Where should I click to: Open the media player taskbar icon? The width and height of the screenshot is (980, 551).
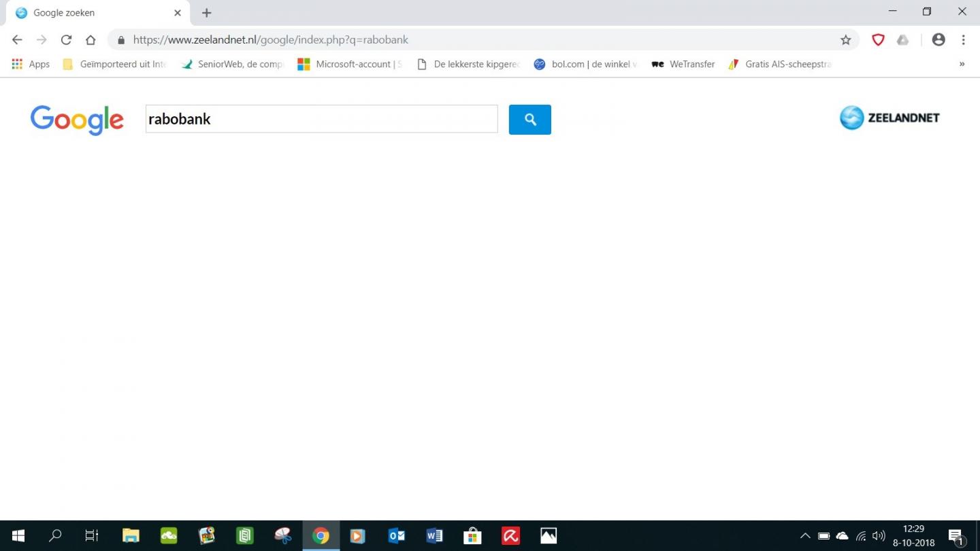358,536
